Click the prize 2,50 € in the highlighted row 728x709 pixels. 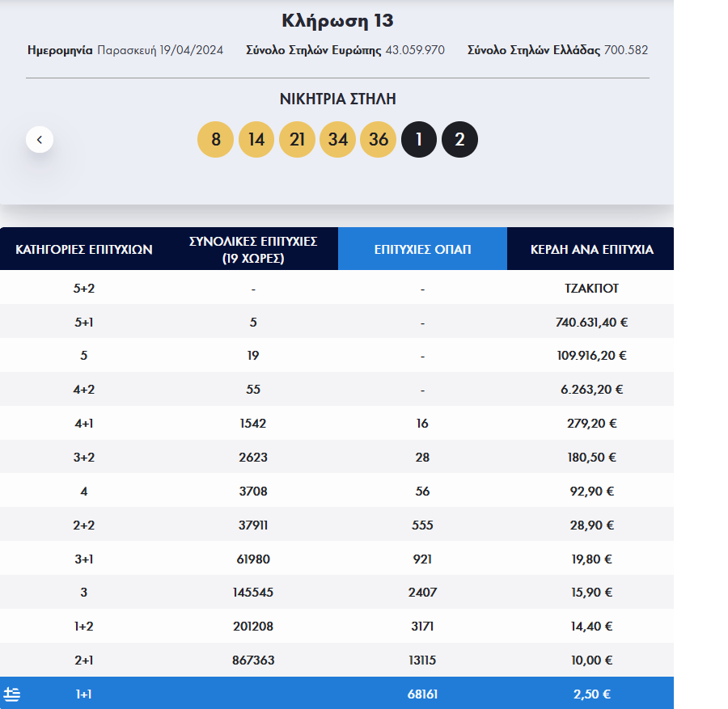point(591,694)
